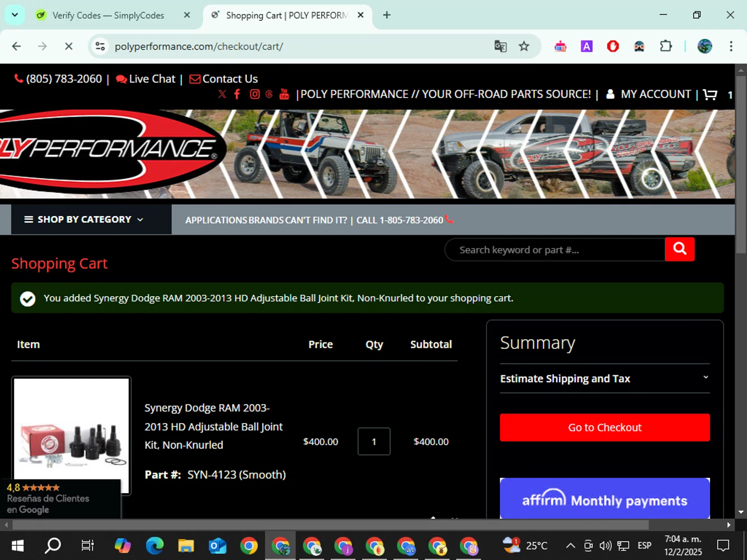Click the red search magnifier button
The width and height of the screenshot is (747, 560).
(680, 249)
